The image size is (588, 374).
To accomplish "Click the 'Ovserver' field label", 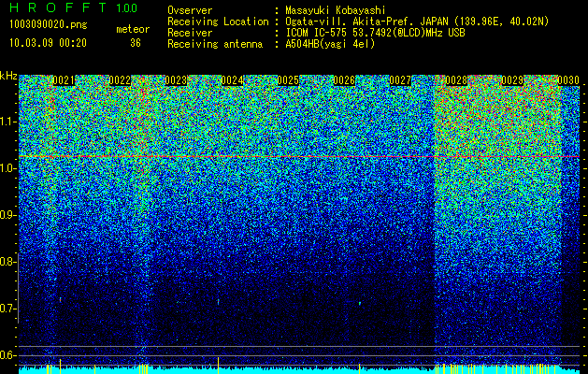I will (190, 10).
